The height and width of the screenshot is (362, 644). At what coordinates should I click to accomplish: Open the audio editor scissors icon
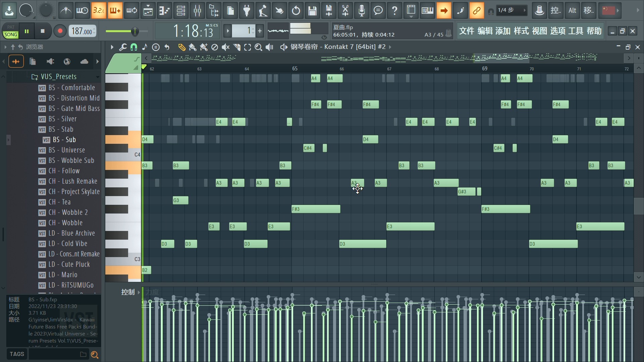(x=345, y=11)
